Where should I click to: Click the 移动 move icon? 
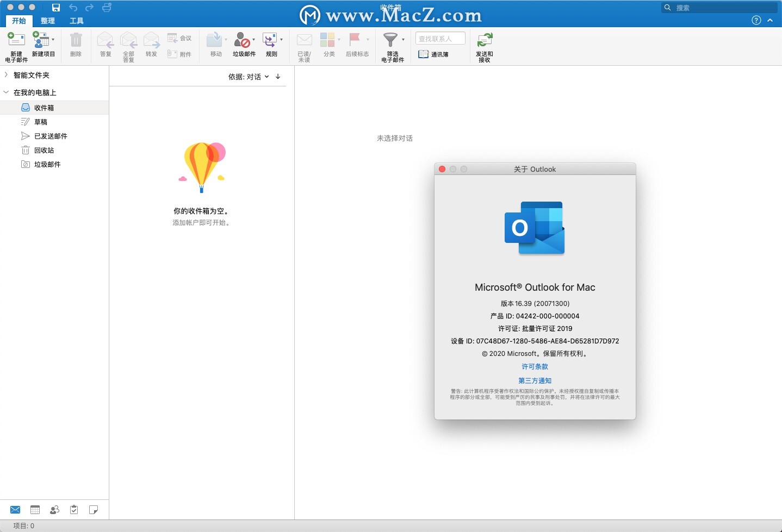click(214, 40)
